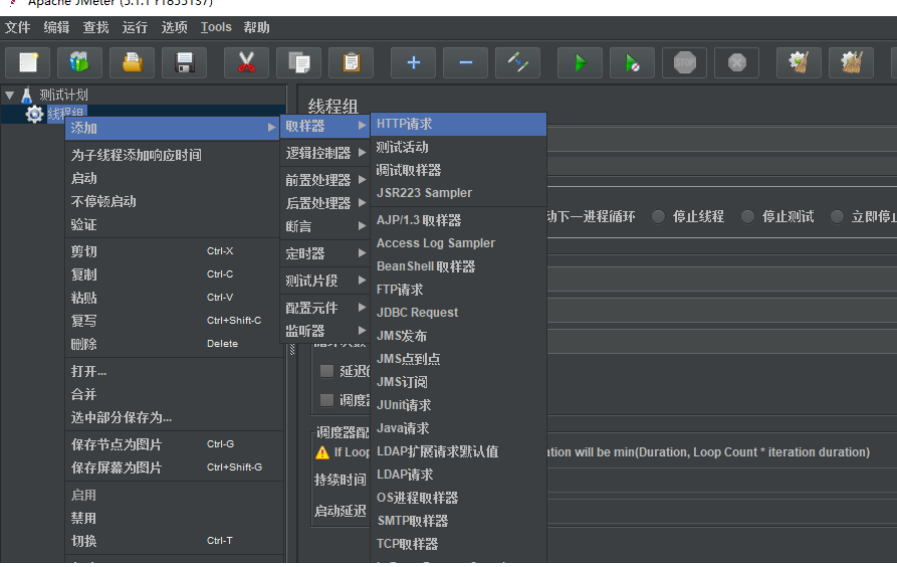Select the 停止测试 radio button
Viewport: 897px width, 567px height.
point(748,216)
